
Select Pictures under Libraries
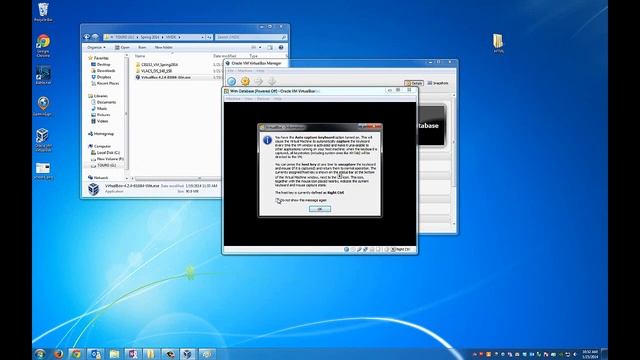(x=101, y=115)
